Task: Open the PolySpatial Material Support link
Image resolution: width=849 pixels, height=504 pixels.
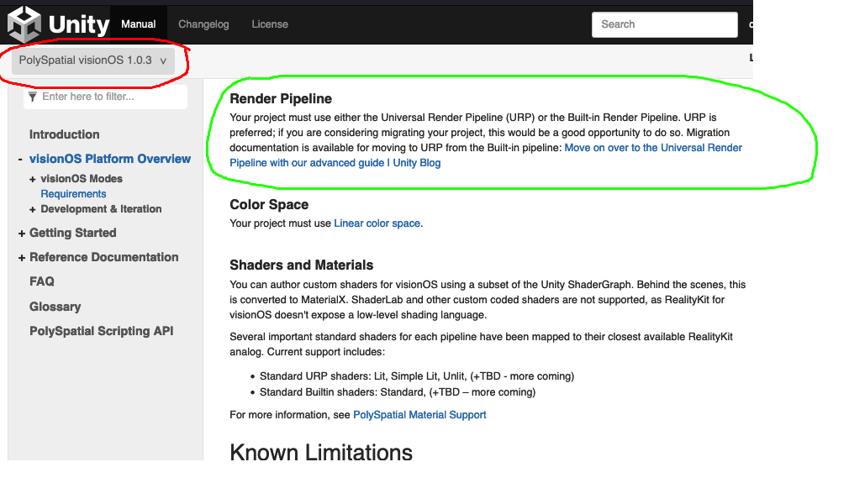Action: click(419, 415)
